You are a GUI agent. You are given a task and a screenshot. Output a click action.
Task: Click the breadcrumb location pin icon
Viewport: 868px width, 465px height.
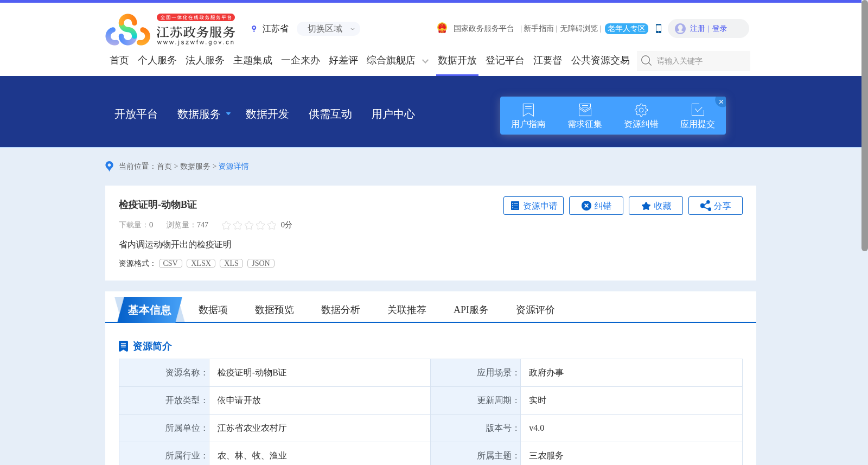(x=109, y=166)
